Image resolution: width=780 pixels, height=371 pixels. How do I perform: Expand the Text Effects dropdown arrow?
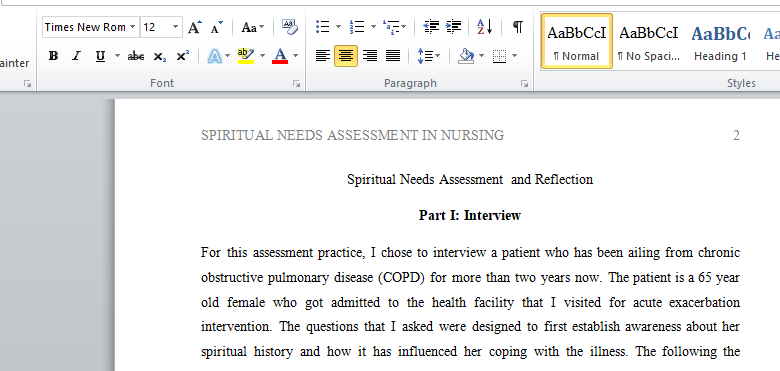coord(228,56)
